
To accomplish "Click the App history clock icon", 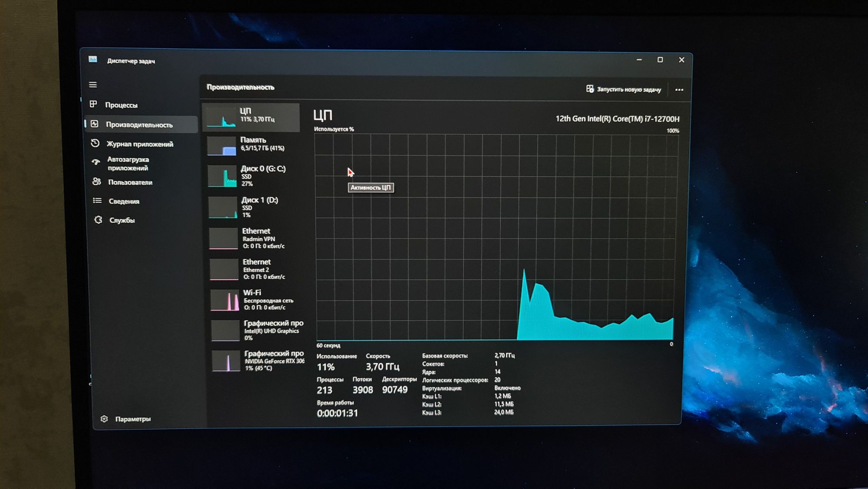I will point(95,143).
